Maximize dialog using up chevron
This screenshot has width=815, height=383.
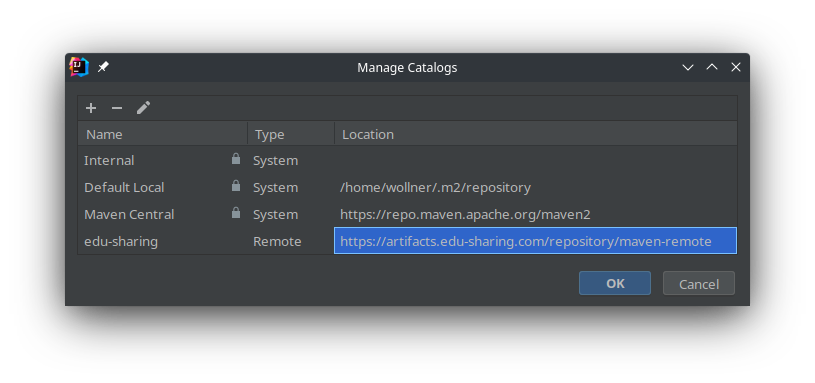pyautogui.click(x=712, y=67)
